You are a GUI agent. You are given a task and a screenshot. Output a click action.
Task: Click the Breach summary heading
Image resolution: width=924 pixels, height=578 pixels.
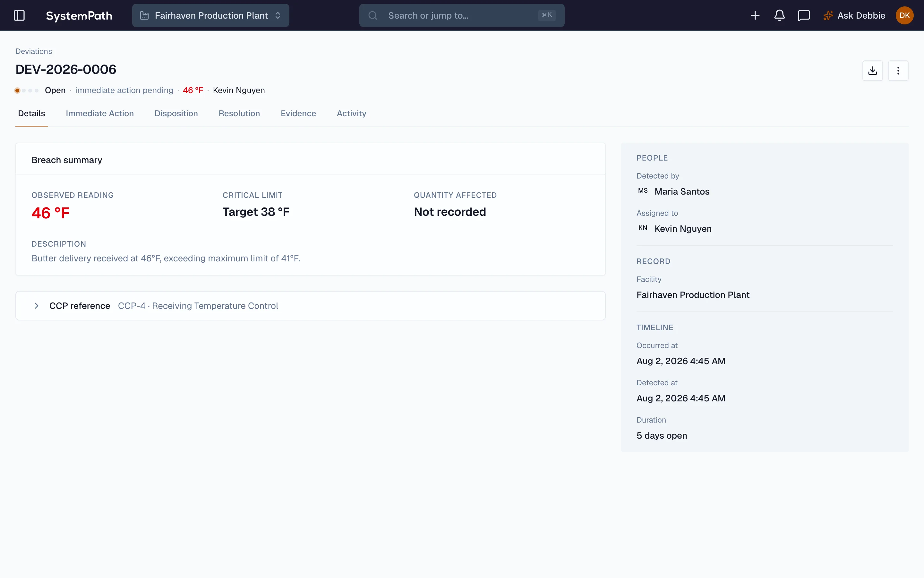[67, 160]
